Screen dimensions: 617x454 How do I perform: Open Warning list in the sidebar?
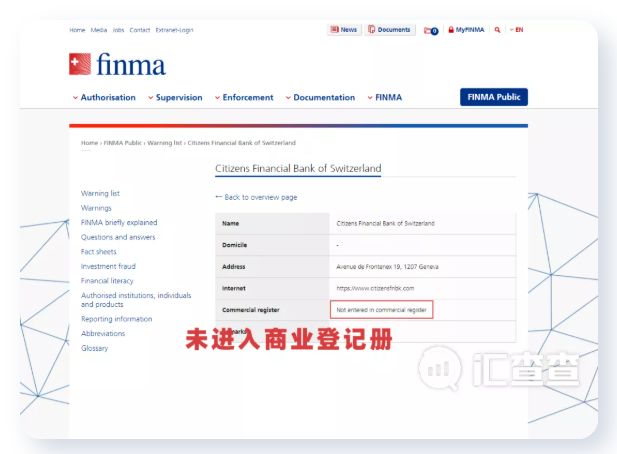pyautogui.click(x=100, y=193)
